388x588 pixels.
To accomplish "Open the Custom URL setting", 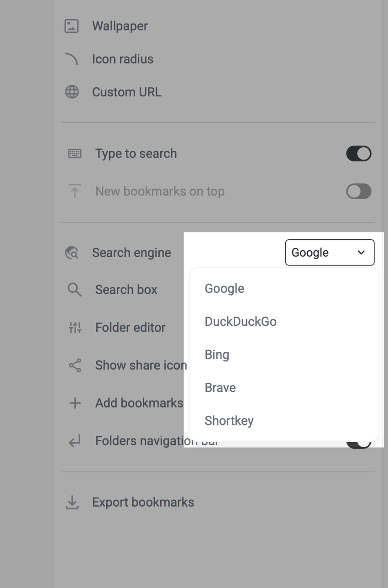I will coord(127,92).
